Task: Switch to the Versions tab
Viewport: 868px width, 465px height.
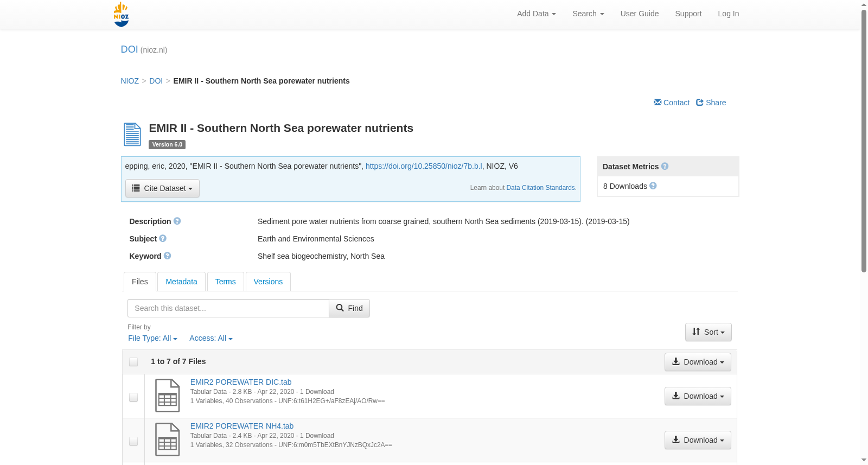Action: pyautogui.click(x=268, y=282)
